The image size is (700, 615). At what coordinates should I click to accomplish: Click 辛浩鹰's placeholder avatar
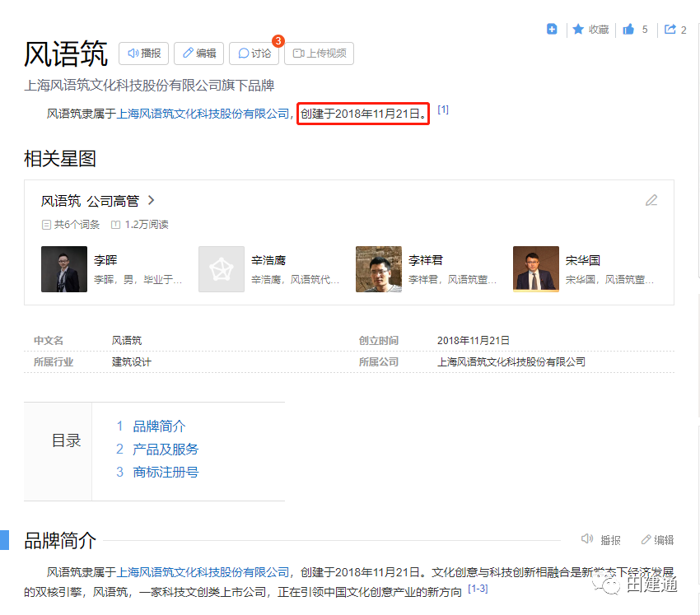(222, 269)
